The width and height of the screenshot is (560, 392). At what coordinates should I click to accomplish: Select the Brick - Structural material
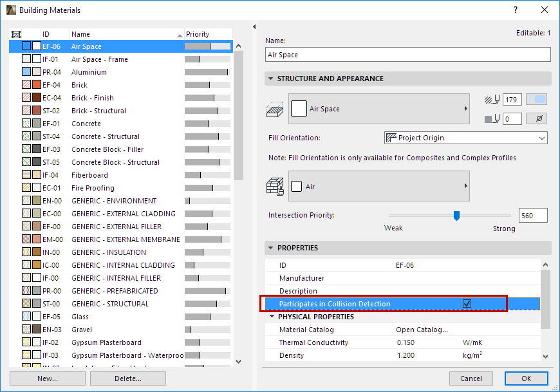click(121, 111)
